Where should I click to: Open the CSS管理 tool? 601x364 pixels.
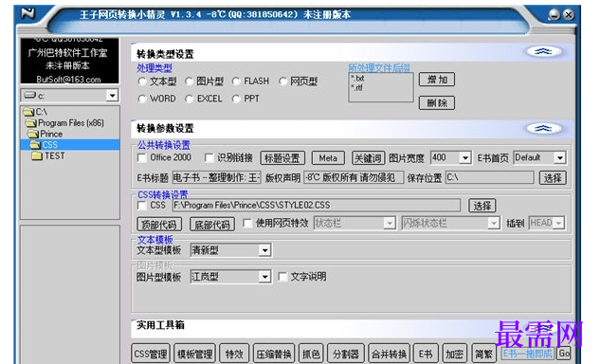151,354
